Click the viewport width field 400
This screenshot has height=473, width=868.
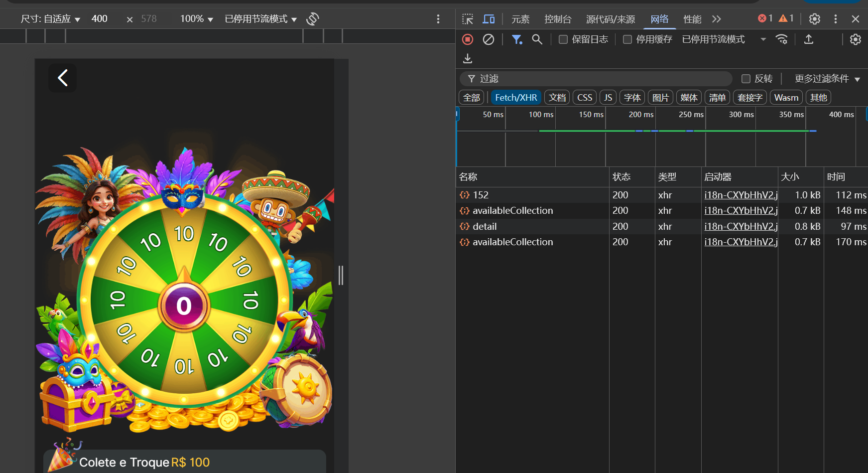pos(100,19)
